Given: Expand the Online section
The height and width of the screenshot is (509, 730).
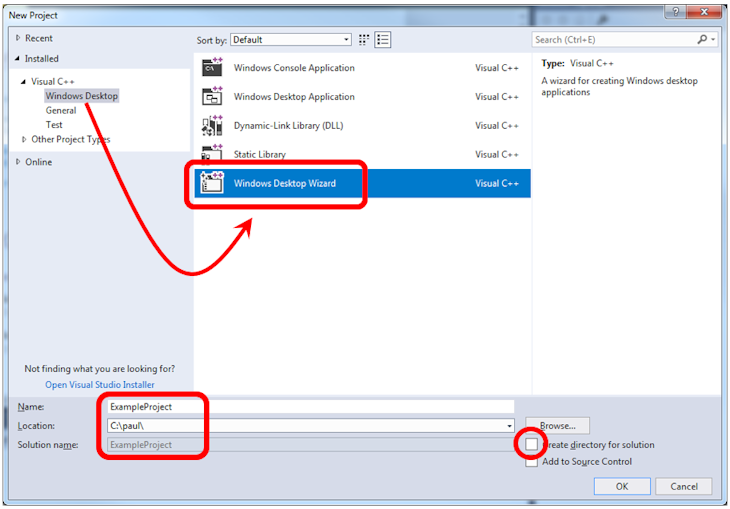Looking at the screenshot, I should pos(18,162).
